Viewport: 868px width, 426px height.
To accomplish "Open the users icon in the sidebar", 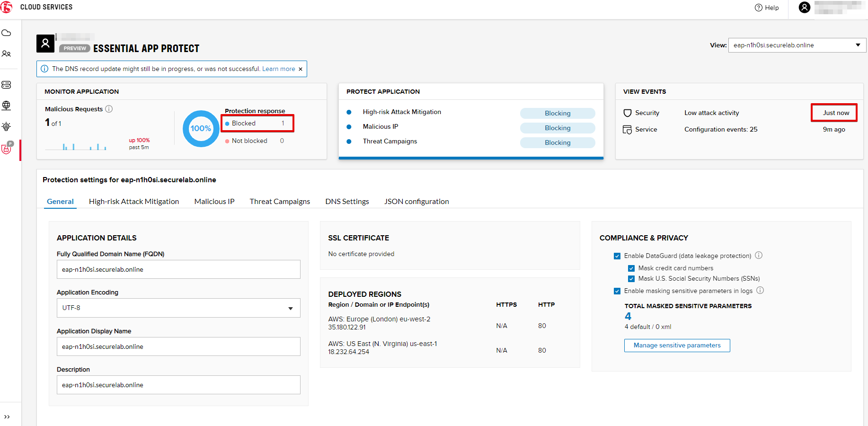I will [x=6, y=53].
